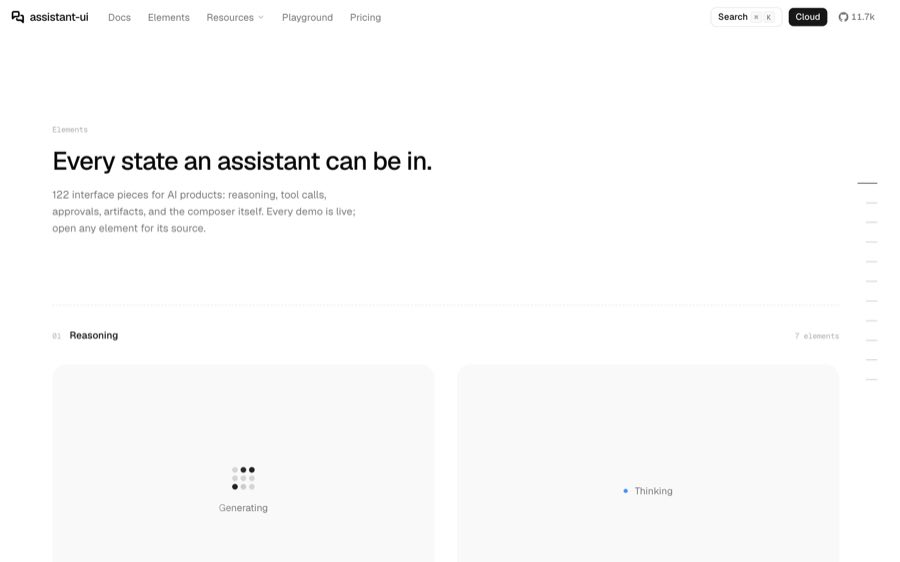Click the Generating label text
The height and width of the screenshot is (562, 900).
coord(243,508)
